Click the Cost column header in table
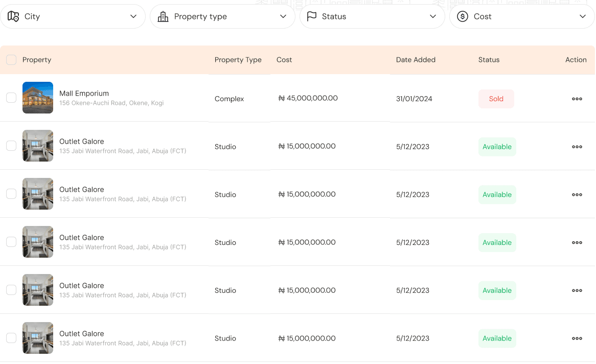This screenshot has height=364, width=596. [284, 60]
